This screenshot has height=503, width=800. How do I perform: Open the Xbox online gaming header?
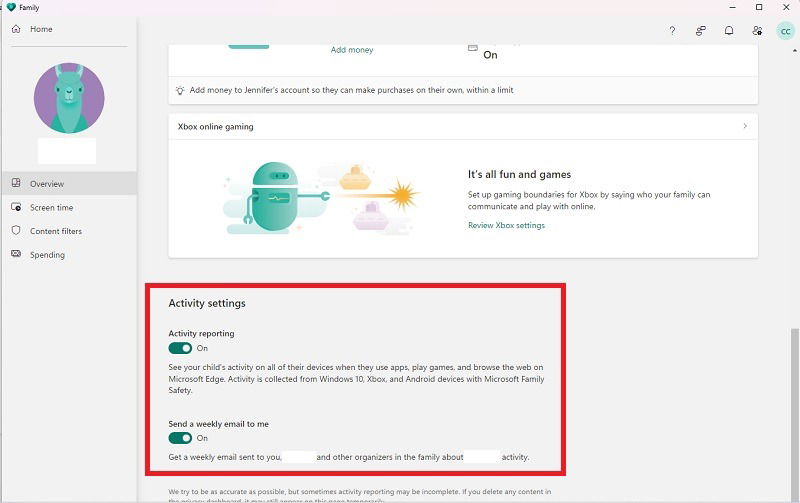pyautogui.click(x=463, y=126)
